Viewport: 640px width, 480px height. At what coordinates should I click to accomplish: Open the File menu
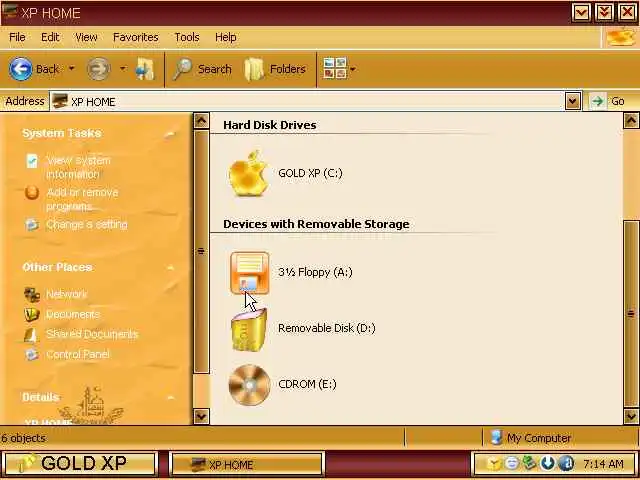click(x=17, y=37)
